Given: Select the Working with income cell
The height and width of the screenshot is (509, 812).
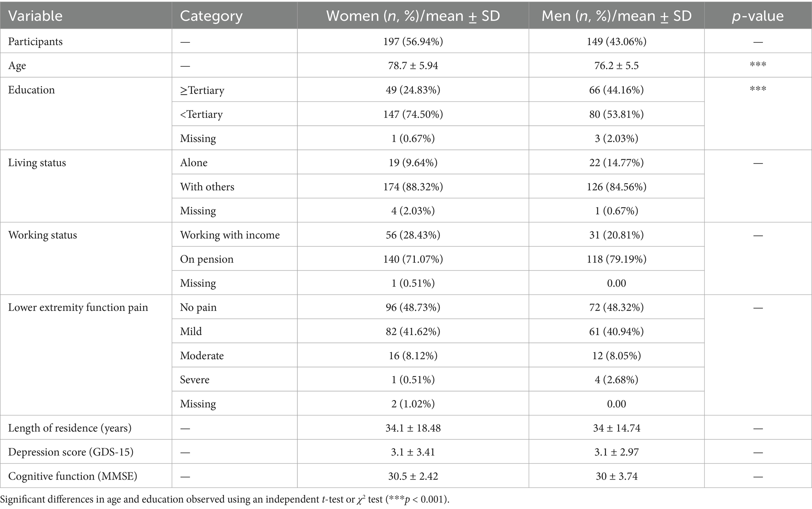Looking at the screenshot, I should [x=230, y=235].
